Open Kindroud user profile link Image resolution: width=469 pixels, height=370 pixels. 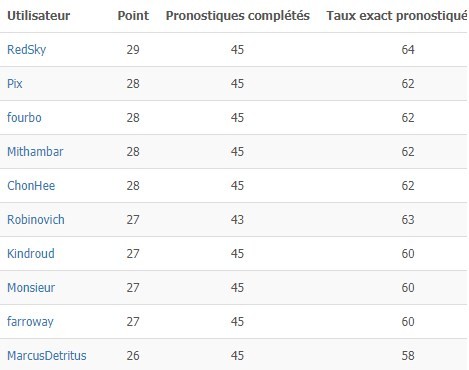(31, 254)
